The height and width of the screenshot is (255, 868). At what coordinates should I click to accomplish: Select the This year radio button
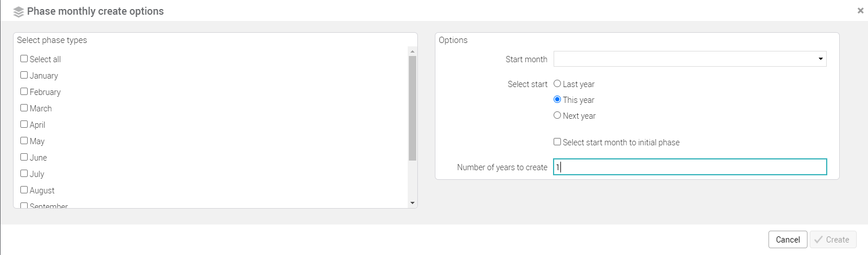coord(558,100)
